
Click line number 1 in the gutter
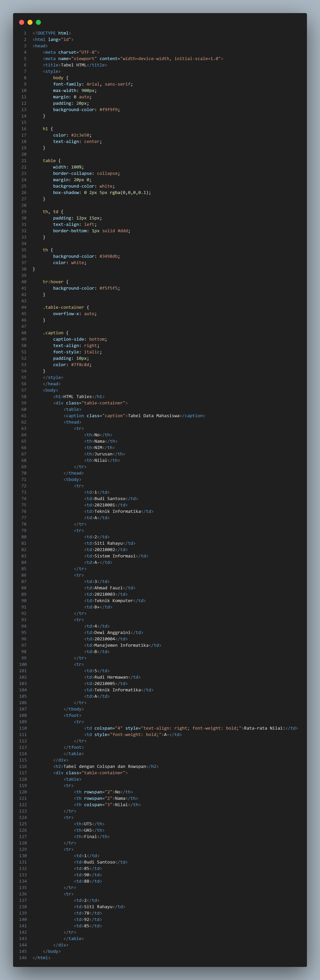click(25, 33)
